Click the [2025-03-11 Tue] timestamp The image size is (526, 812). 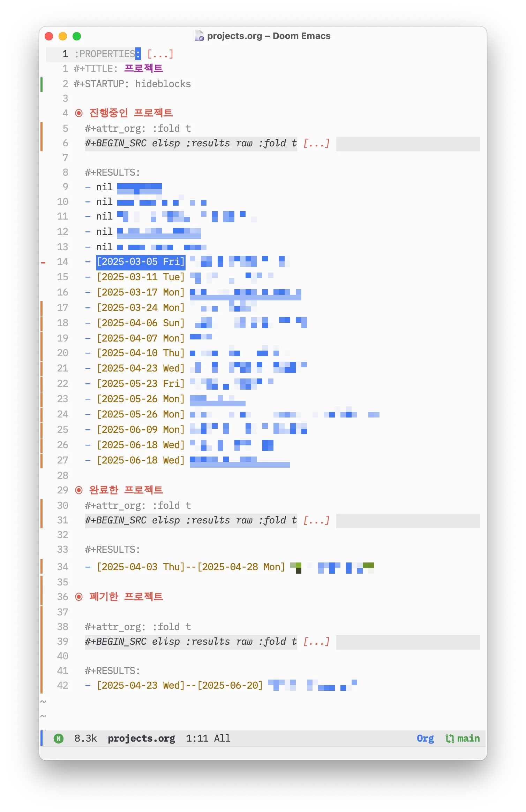click(141, 277)
